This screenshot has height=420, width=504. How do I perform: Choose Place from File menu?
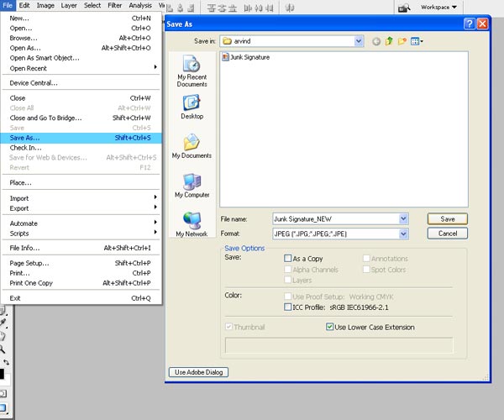click(81, 182)
